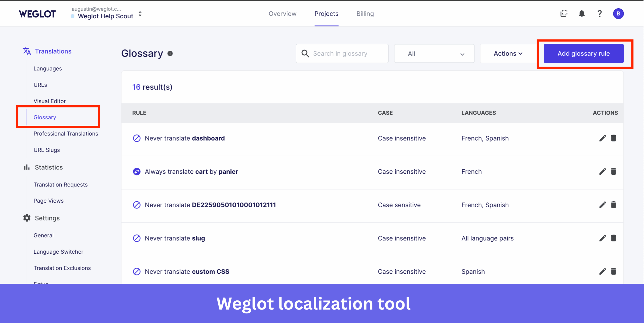Screen dimensions: 644x323
Task: Open Page Views in the sidebar
Action: pos(49,201)
